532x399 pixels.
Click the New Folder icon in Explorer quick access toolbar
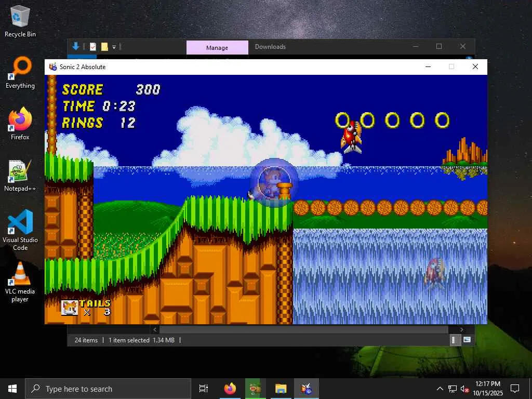point(104,47)
